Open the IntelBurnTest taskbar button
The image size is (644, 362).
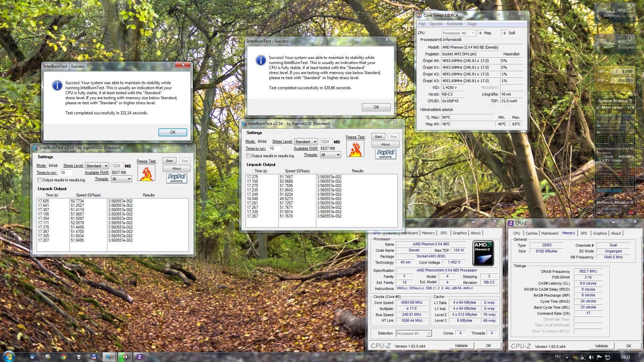(x=109, y=357)
